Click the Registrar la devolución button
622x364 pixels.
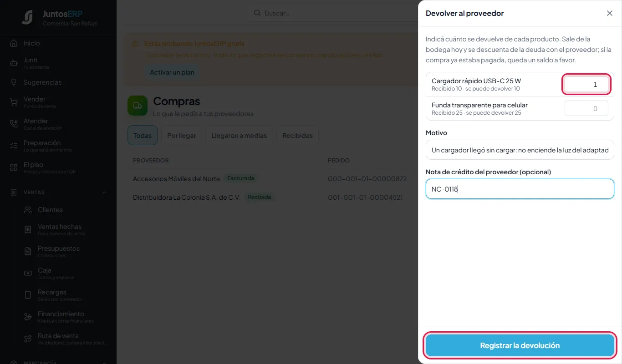(x=520, y=345)
